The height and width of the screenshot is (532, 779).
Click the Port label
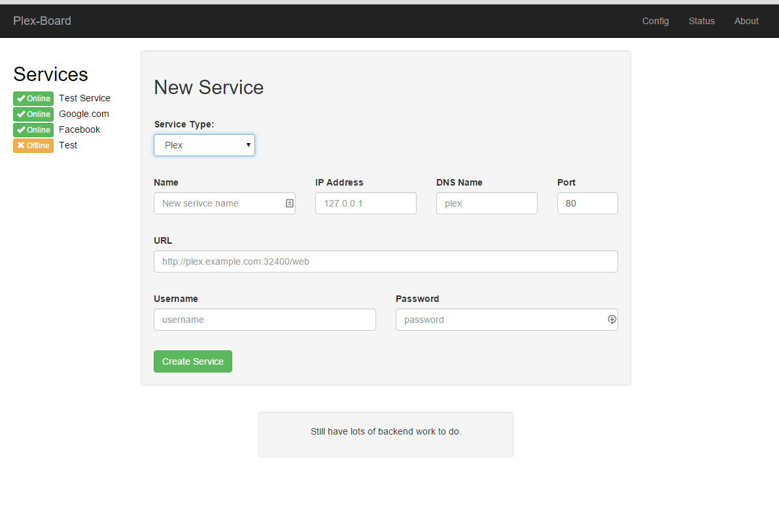point(566,182)
